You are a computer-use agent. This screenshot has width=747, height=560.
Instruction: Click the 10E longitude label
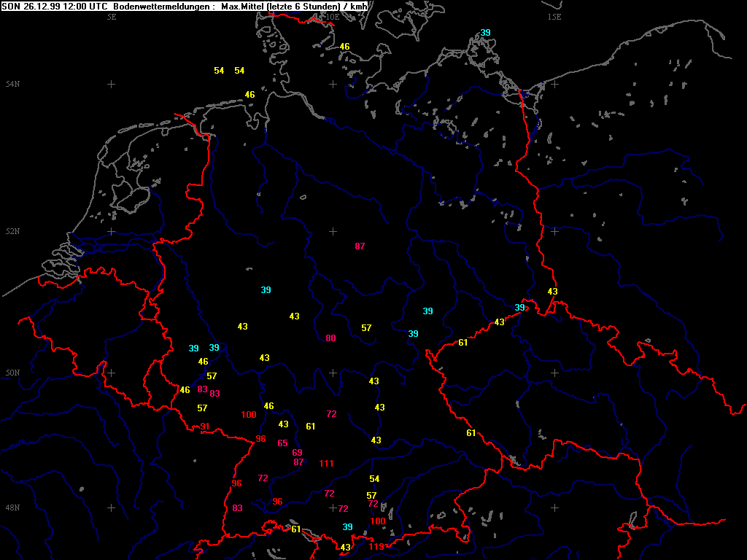tap(332, 16)
